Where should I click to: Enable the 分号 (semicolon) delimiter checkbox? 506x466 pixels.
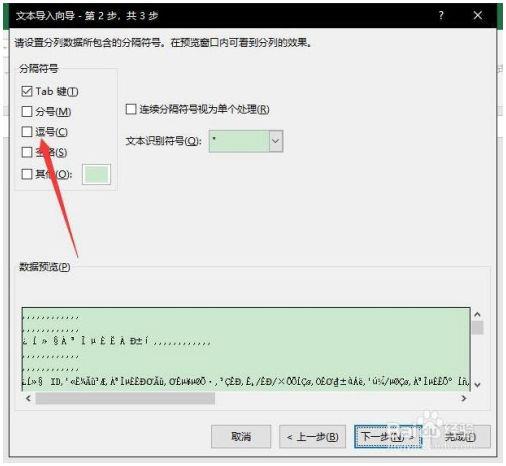pos(27,111)
